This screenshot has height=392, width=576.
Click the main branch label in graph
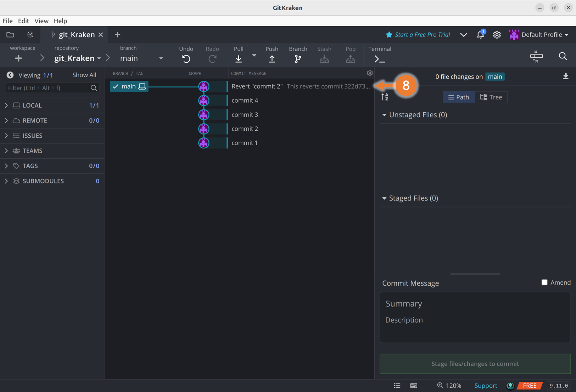pos(129,86)
